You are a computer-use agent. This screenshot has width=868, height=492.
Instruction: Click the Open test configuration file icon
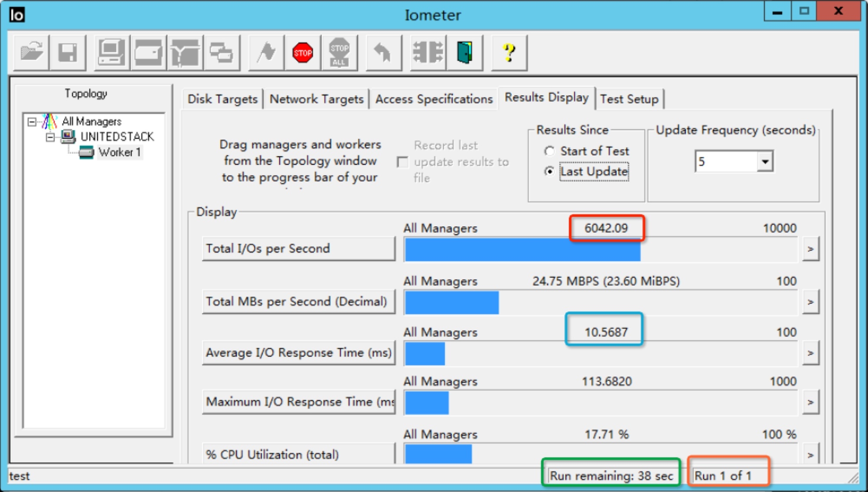pos(31,53)
